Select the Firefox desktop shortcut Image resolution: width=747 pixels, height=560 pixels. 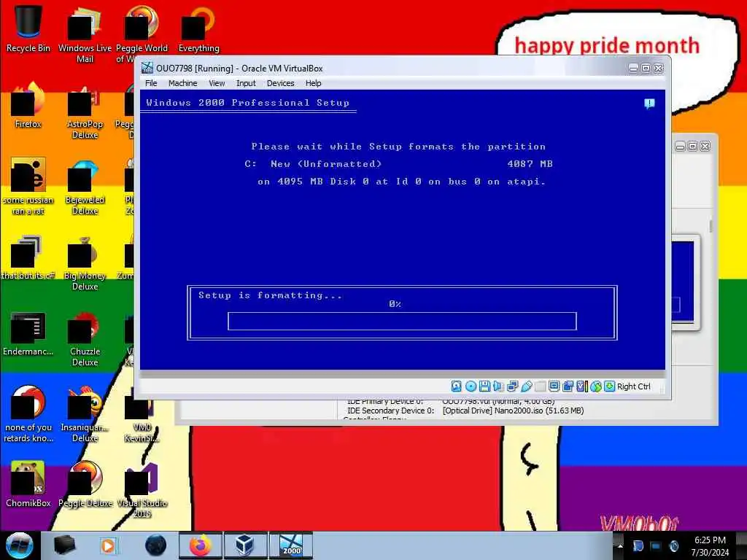pos(28,105)
